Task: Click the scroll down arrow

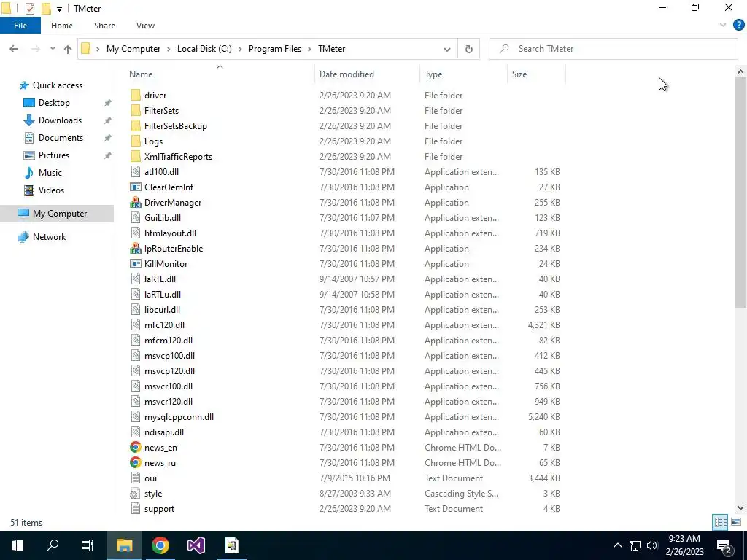Action: pos(740,508)
